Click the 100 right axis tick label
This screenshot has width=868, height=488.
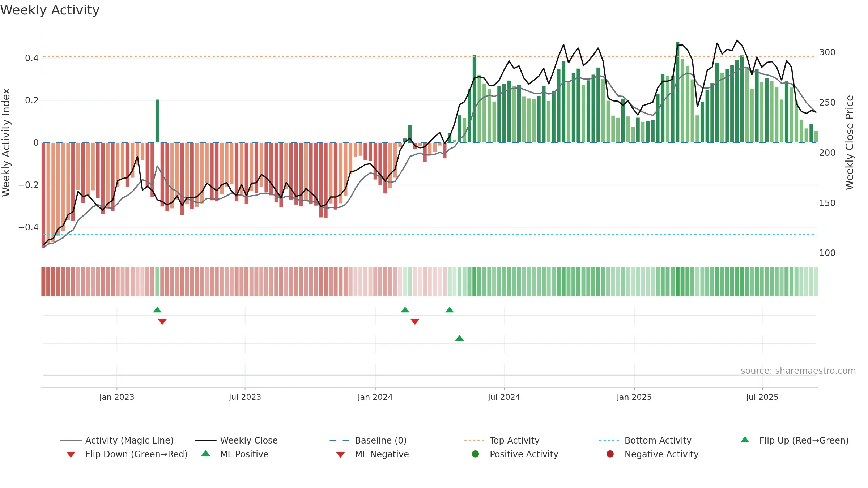click(x=827, y=253)
